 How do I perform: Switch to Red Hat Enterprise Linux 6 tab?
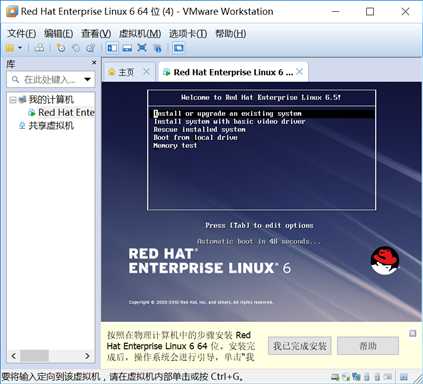tap(233, 72)
